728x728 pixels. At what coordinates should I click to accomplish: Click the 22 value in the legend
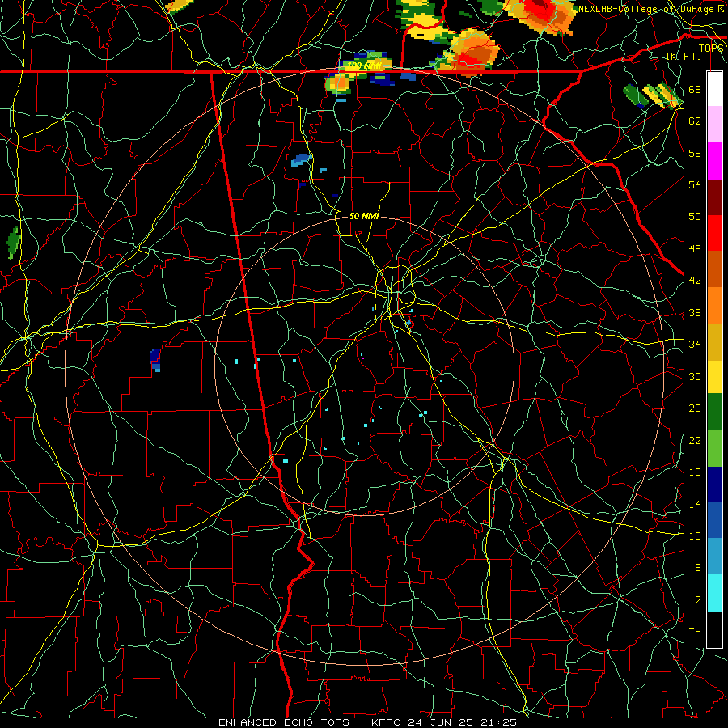(x=695, y=440)
